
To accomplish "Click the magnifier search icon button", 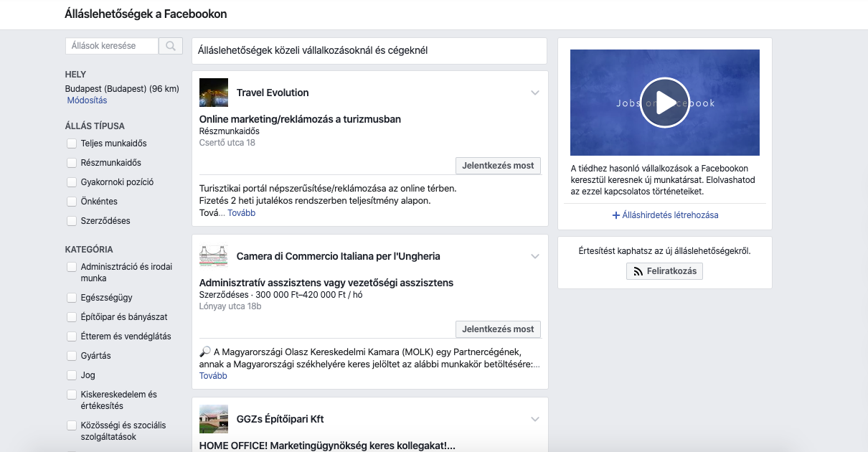I will 171,46.
